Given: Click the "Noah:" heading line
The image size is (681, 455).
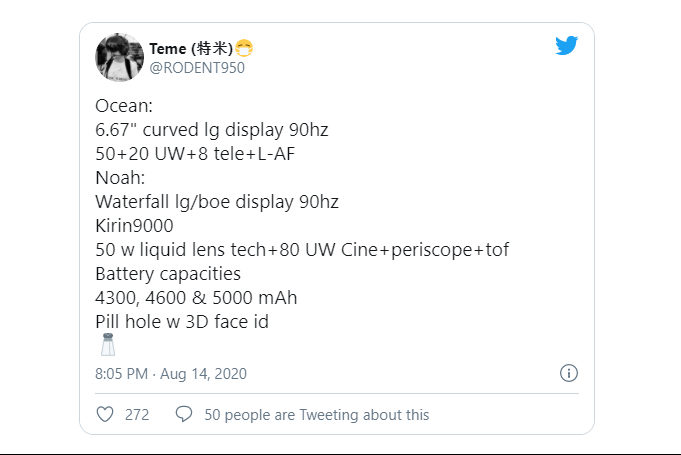Looking at the screenshot, I should click(121, 178).
